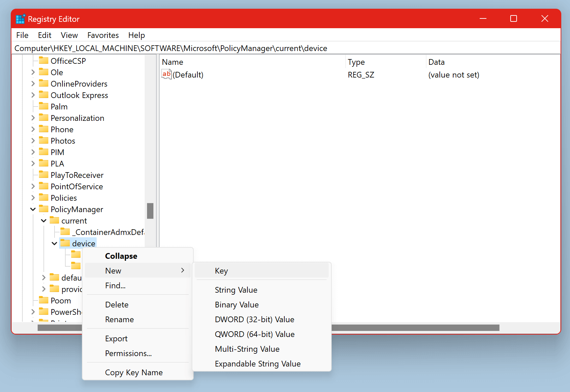
Task: Click the _ContainerAdmxDef folder icon
Action: tap(65, 232)
